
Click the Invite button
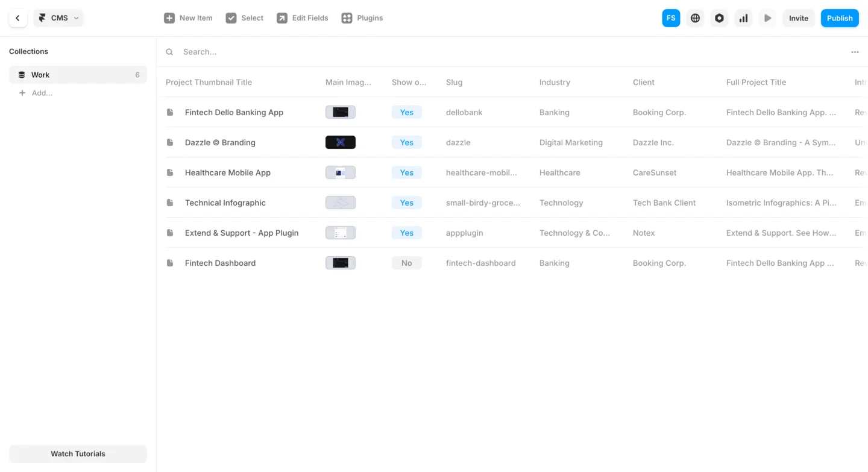(x=799, y=18)
